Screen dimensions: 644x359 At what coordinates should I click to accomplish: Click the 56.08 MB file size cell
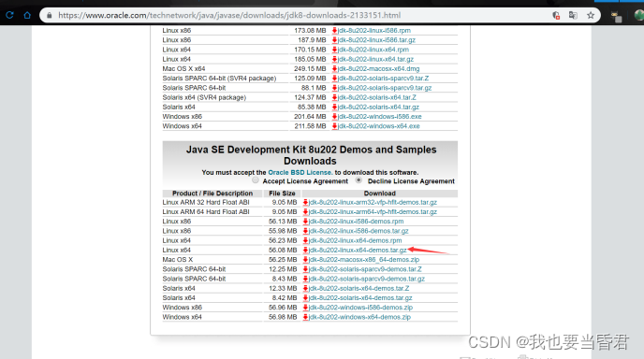[283, 251]
